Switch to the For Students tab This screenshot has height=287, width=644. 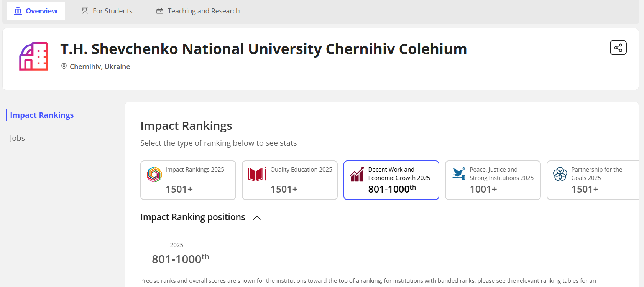[x=107, y=11]
